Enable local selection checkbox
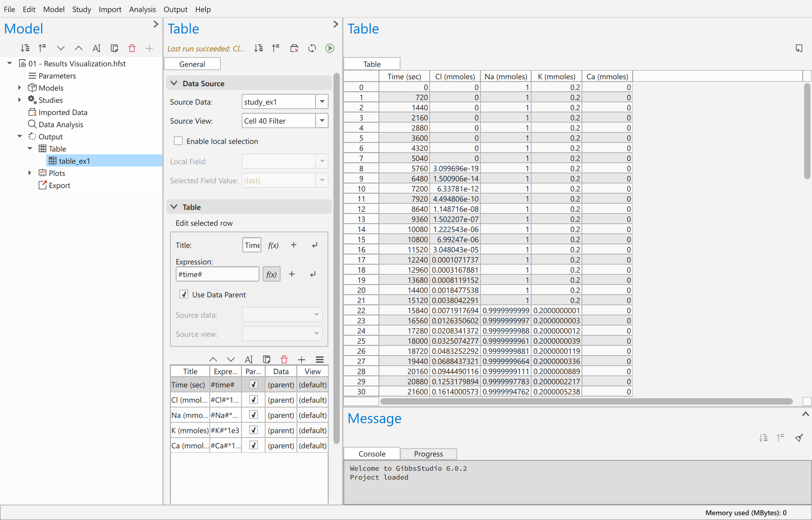Screen dimensions: 812x520 pos(178,141)
